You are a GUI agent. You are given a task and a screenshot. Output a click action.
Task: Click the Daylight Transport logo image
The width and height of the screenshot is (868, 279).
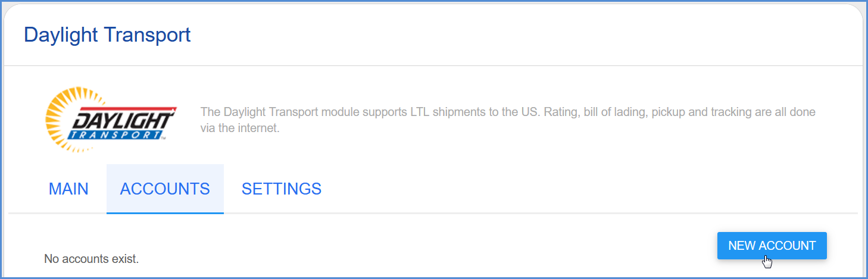click(x=111, y=120)
